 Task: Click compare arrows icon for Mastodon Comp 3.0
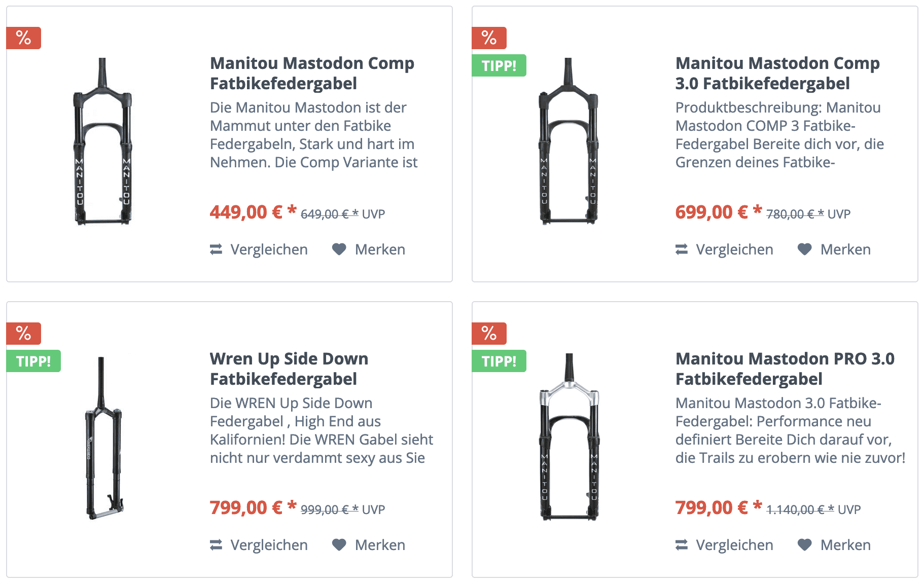(682, 249)
